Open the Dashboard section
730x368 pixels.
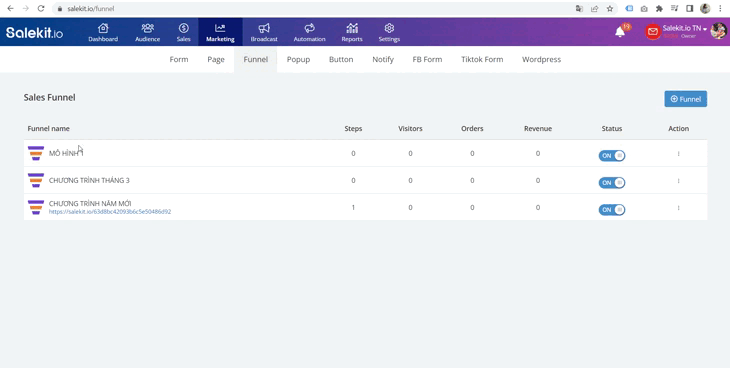[103, 33]
